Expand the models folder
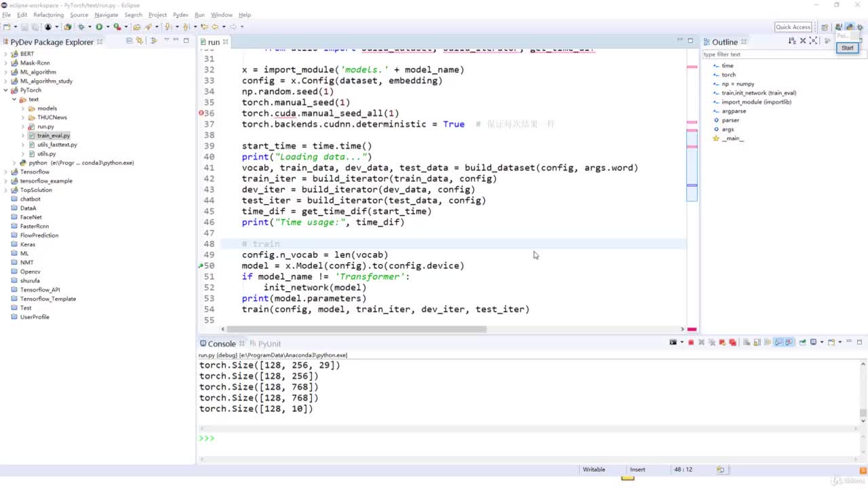 tap(22, 109)
